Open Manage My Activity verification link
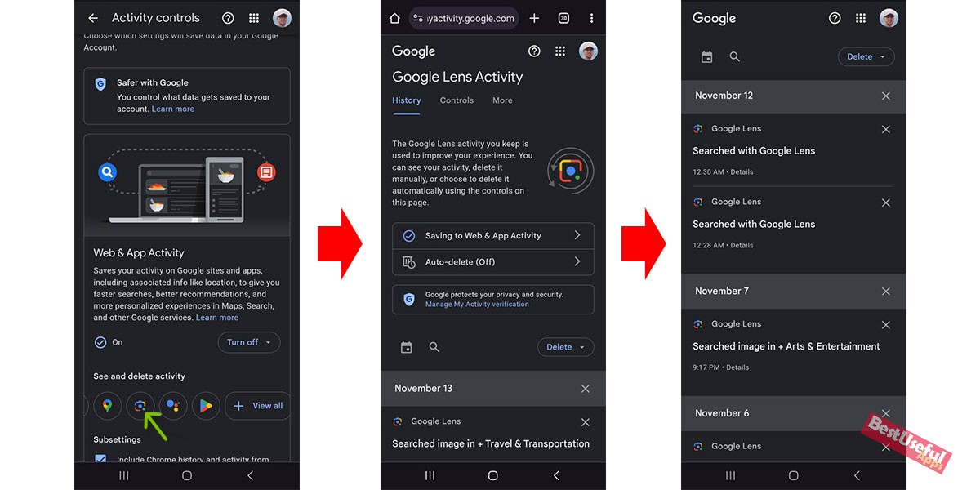The width and height of the screenshot is (980, 490). pyautogui.click(x=477, y=305)
